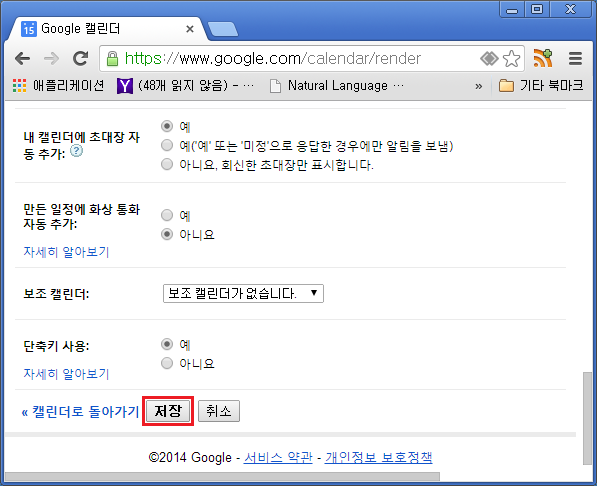597x486 pixels.
Task: Open the 서비스 약관 link
Action: (x=278, y=457)
